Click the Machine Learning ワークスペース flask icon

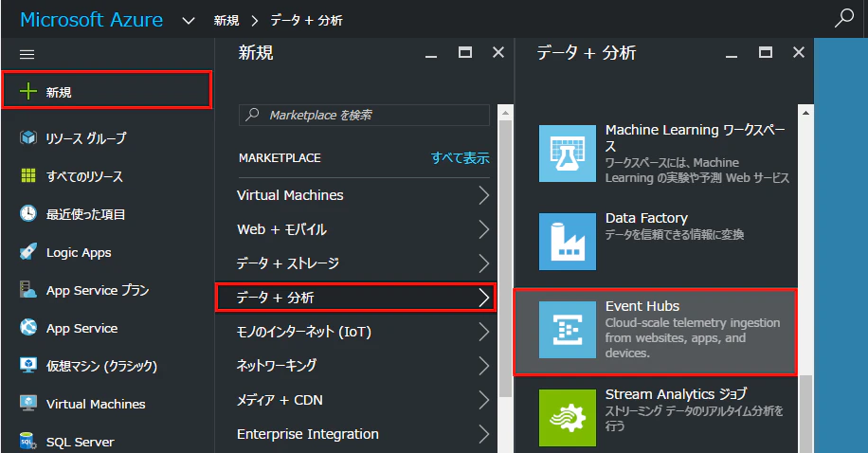tap(568, 154)
